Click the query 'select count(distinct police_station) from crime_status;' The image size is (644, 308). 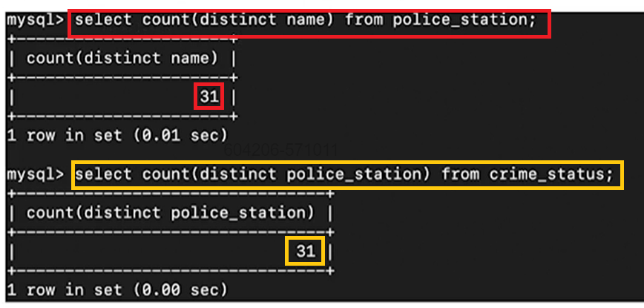pos(344,174)
